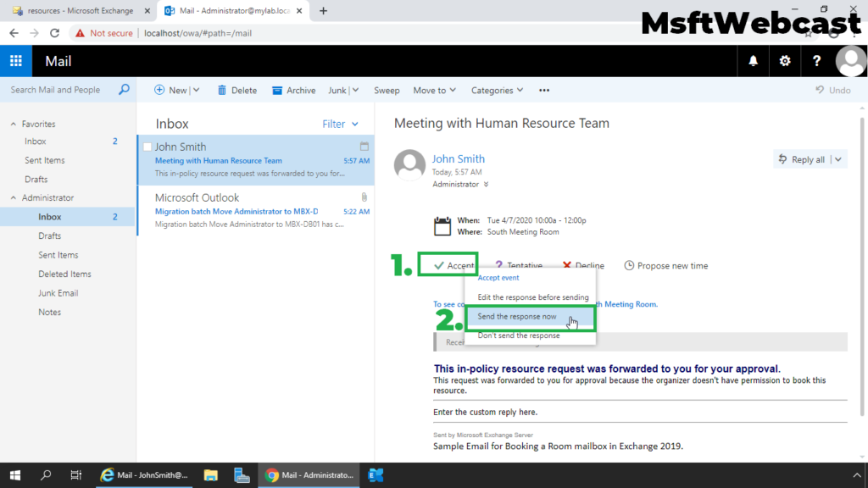
Task: Open John Smith sender link
Action: [458, 158]
